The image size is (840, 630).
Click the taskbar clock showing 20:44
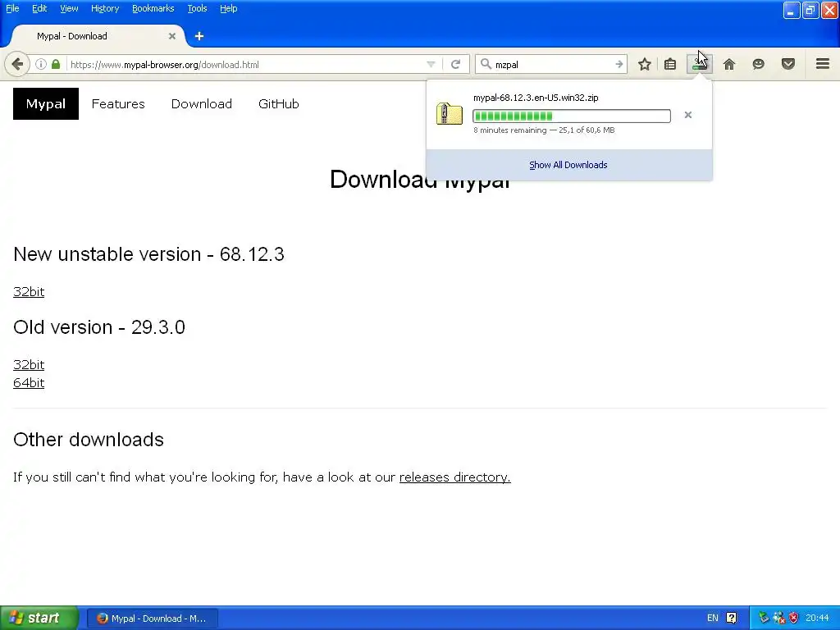[x=817, y=618]
